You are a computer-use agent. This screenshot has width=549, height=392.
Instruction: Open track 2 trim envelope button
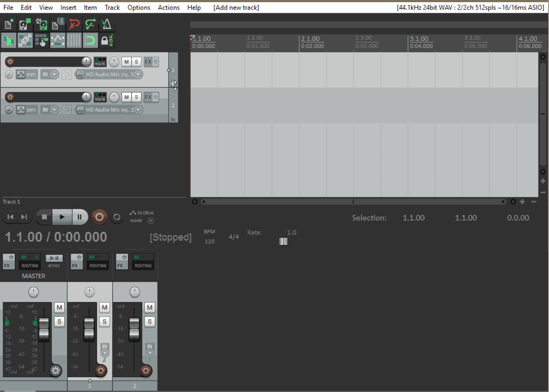[x=27, y=110]
